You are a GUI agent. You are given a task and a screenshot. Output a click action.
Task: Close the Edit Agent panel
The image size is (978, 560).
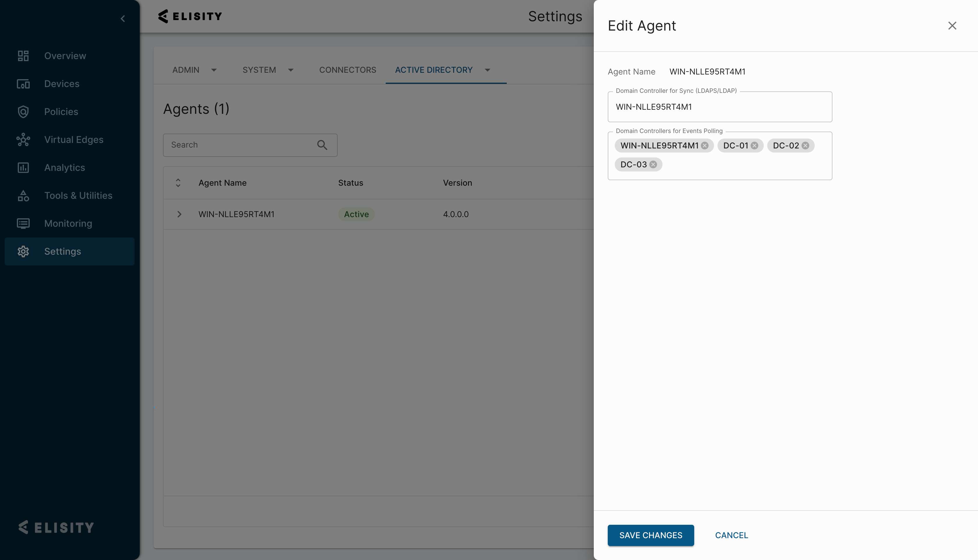point(952,26)
